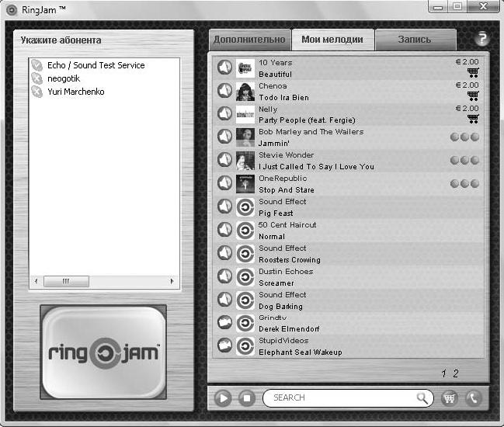Open the shopping cart in bottom toolbar
The image size is (504, 427).
[x=449, y=398]
